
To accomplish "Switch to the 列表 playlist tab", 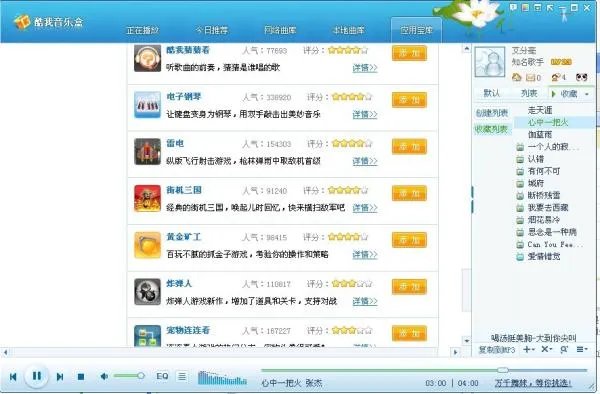I will [x=529, y=93].
